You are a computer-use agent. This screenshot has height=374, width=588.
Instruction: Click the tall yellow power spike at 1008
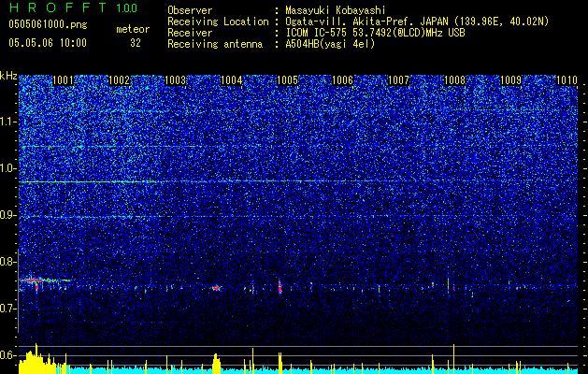[x=453, y=358]
